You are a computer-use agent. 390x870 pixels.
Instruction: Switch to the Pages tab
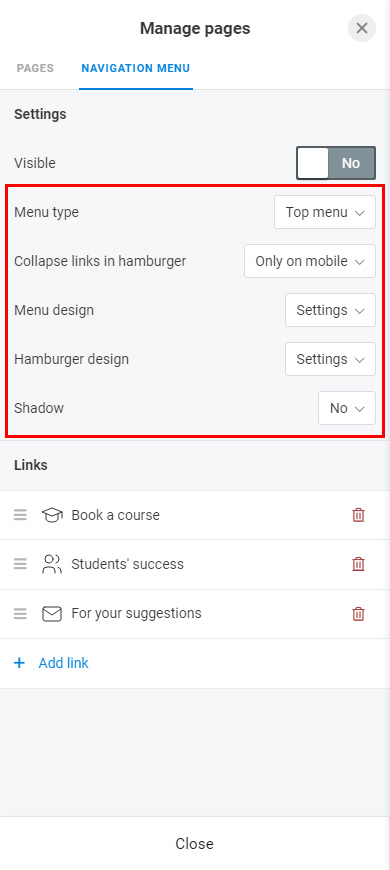point(35,68)
